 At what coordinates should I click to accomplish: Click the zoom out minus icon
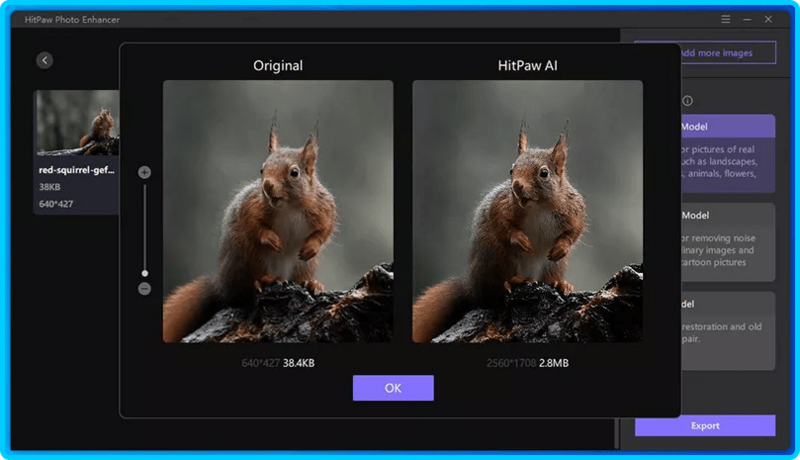[x=144, y=289]
